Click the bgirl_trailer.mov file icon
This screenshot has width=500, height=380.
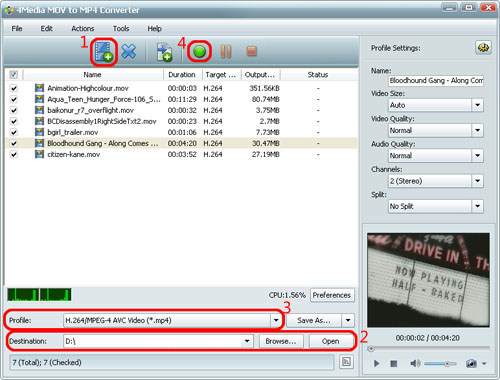[39, 132]
